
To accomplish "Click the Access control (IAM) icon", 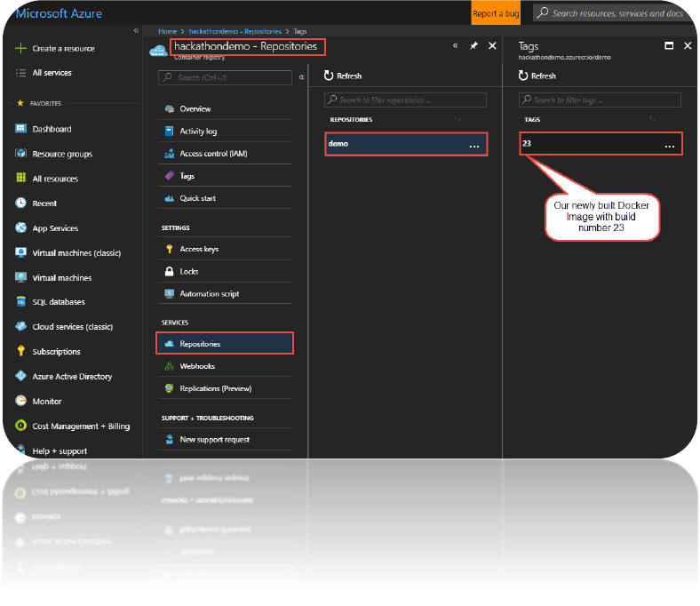I will pyautogui.click(x=169, y=153).
